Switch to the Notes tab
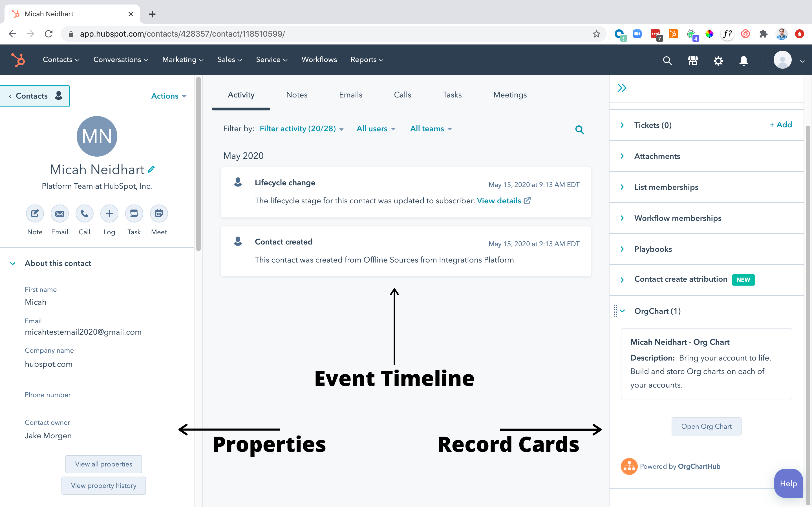This screenshot has height=507, width=812. [296, 95]
